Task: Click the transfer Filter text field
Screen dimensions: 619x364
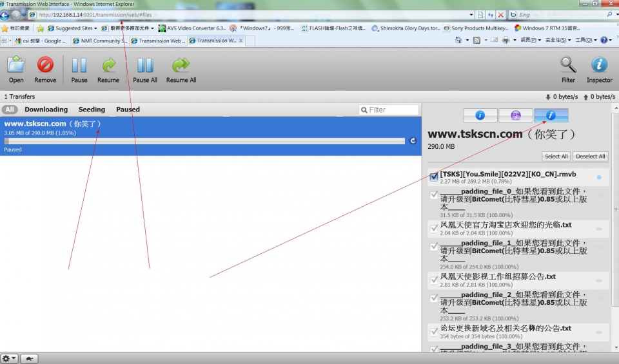Action: [x=388, y=110]
